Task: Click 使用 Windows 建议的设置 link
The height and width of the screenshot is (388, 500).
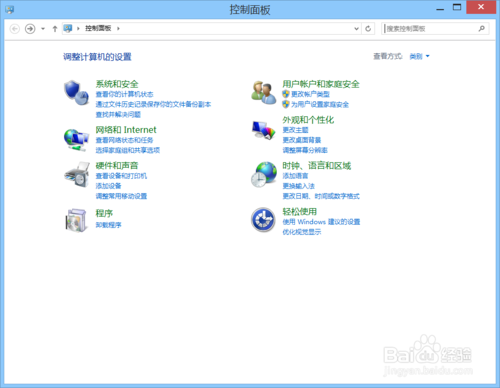Action: (x=321, y=222)
